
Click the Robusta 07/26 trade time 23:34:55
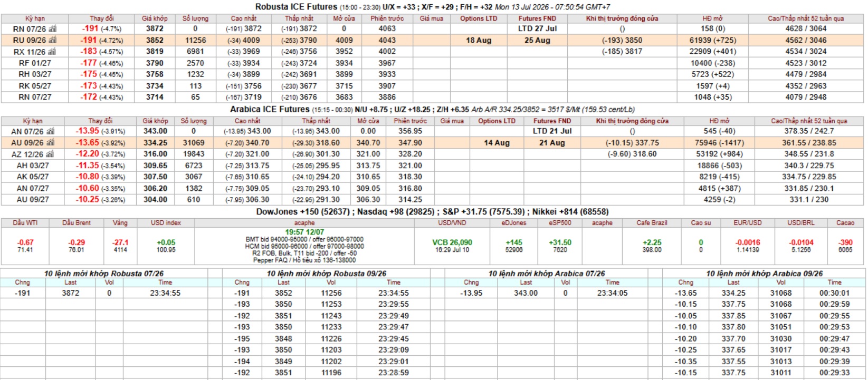click(x=165, y=293)
